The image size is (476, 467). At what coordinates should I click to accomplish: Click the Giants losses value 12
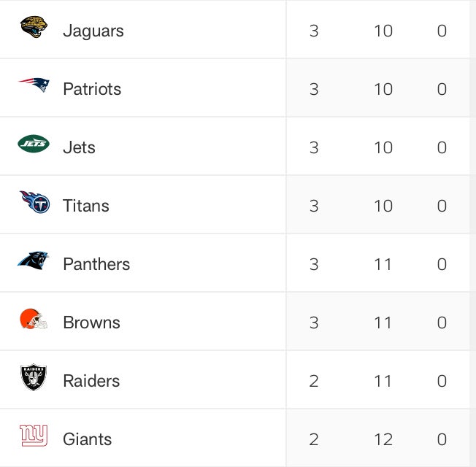383,439
